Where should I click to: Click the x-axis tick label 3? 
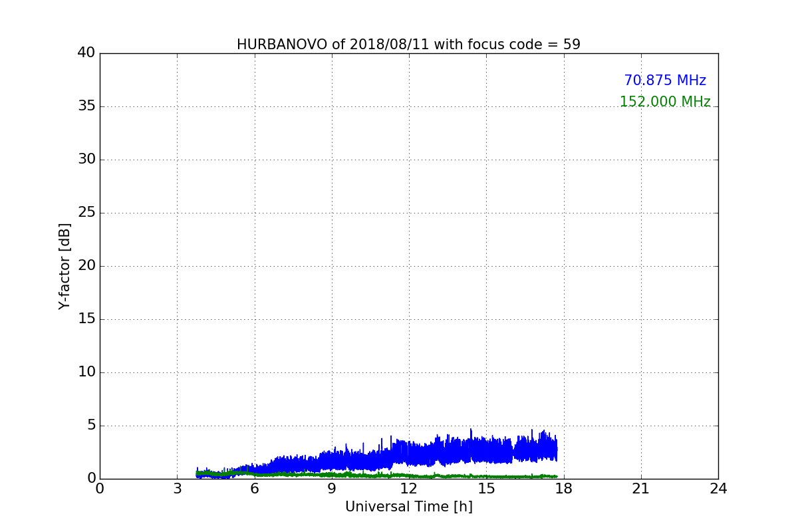[x=177, y=489]
